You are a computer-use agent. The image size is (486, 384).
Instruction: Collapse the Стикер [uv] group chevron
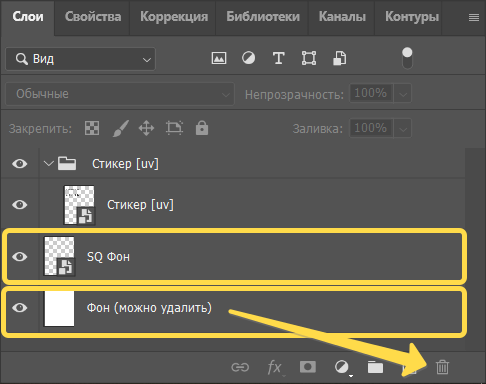pyautogui.click(x=49, y=164)
